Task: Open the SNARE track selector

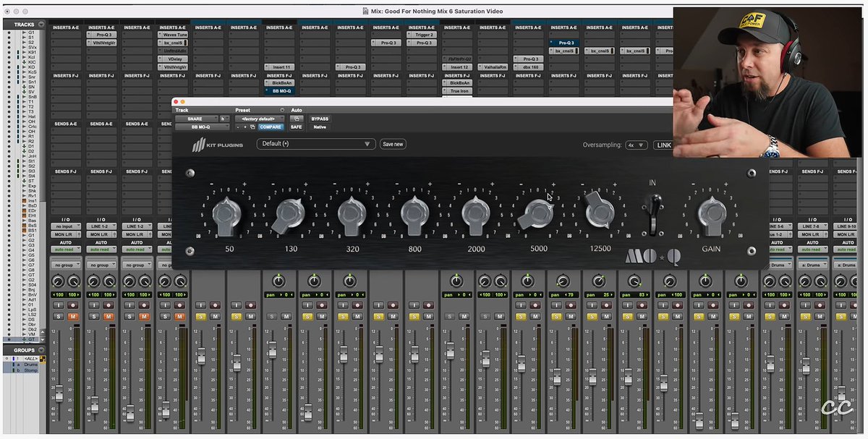Action: point(196,119)
